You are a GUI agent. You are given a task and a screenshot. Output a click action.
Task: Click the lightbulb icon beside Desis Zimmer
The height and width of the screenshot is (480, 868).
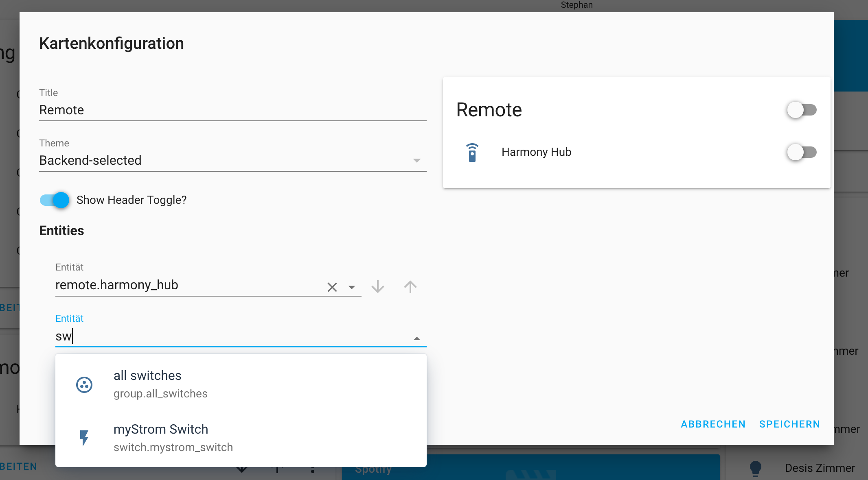tap(756, 468)
